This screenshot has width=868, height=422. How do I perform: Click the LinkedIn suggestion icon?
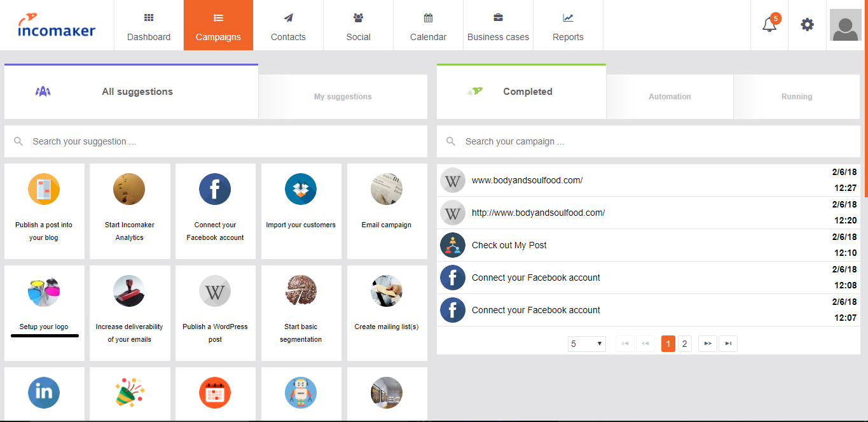(x=44, y=393)
